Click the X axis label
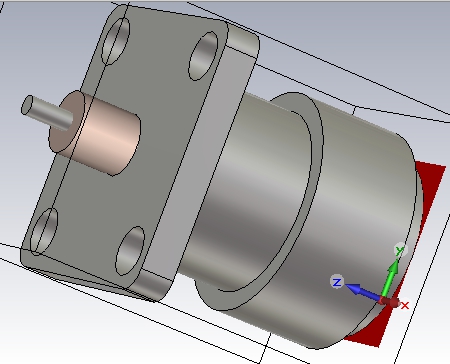Image resolution: width=450 pixels, height=364 pixels. click(x=405, y=305)
